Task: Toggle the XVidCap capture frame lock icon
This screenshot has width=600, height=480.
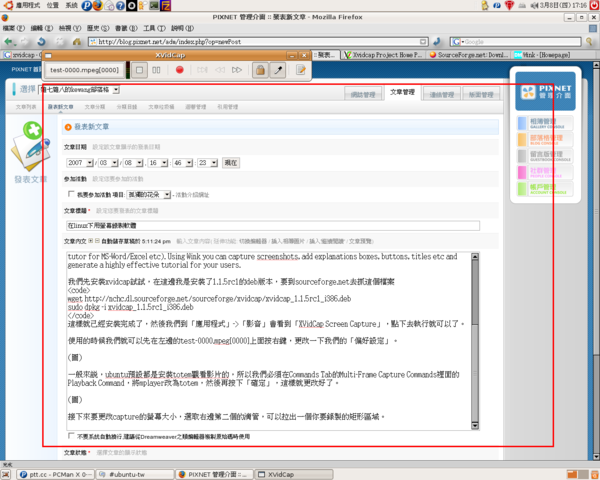Action: (260, 70)
